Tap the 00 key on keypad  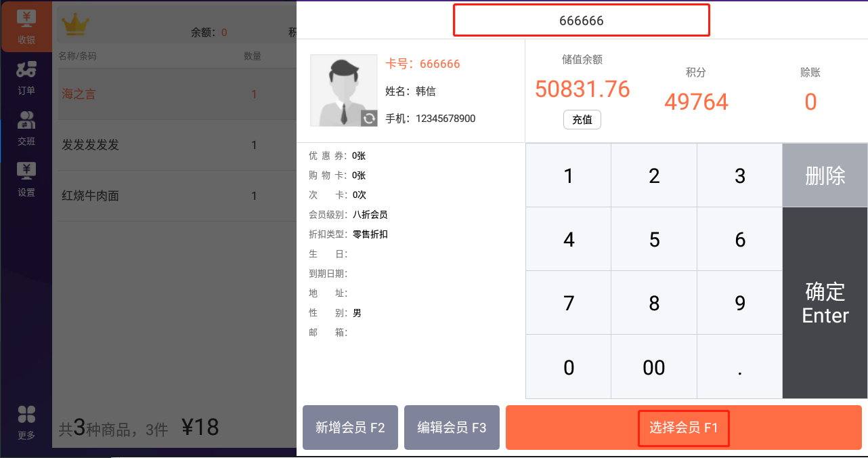654,367
